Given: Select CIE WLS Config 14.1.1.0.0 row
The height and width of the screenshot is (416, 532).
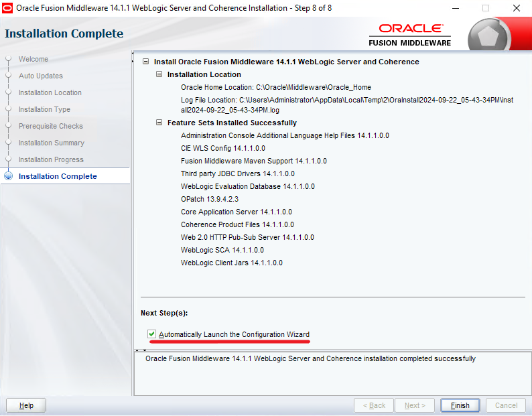Looking at the screenshot, I should point(223,148).
